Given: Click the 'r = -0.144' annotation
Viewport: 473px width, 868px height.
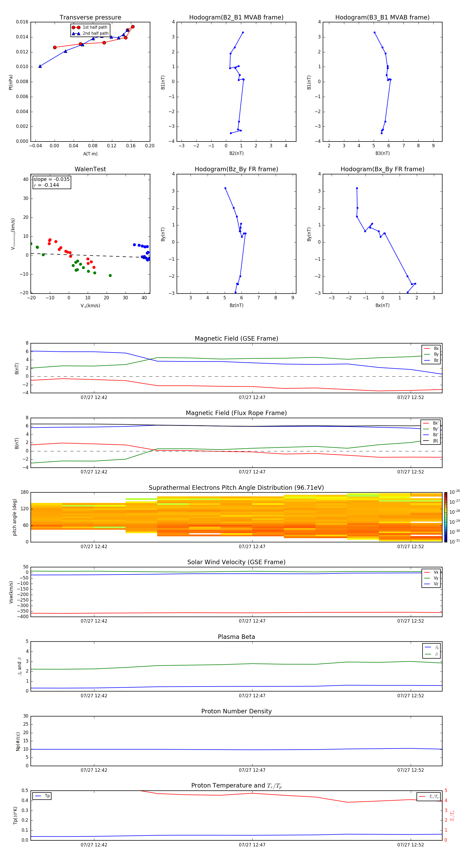Looking at the screenshot, I should [47, 185].
